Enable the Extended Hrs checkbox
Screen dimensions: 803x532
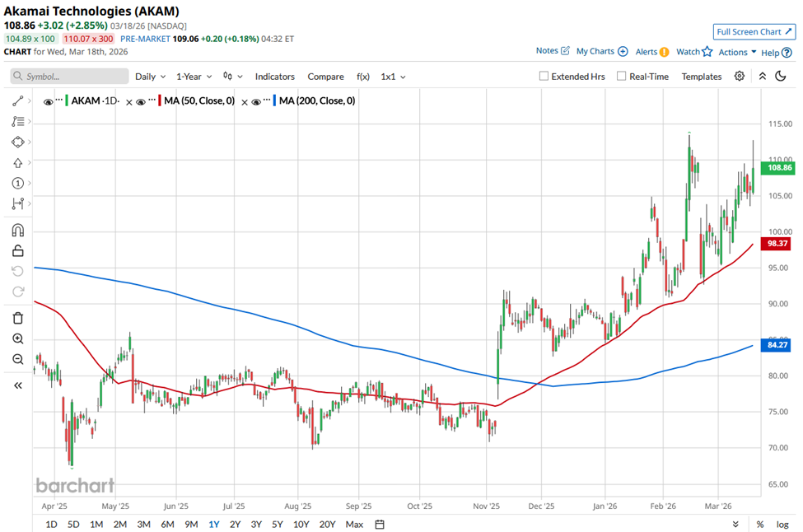(544, 76)
